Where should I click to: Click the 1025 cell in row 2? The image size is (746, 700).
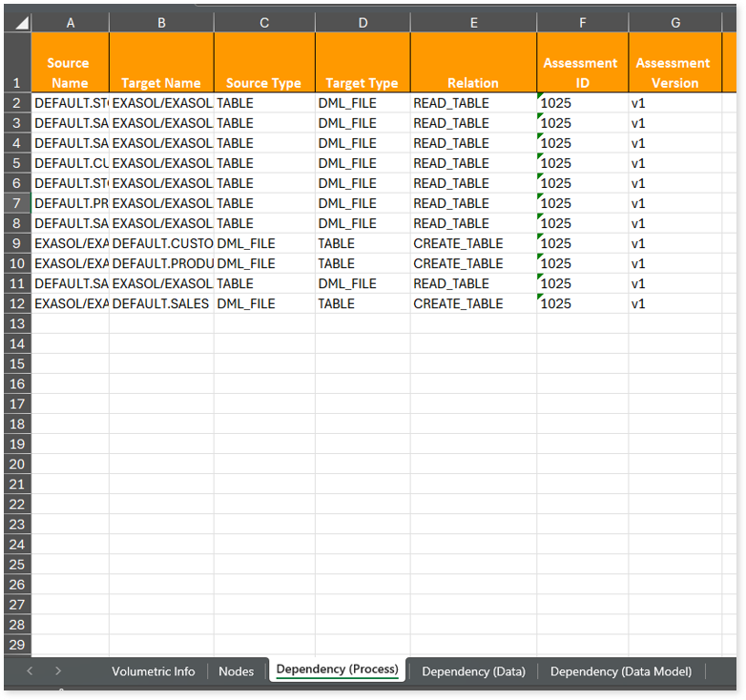click(582, 103)
